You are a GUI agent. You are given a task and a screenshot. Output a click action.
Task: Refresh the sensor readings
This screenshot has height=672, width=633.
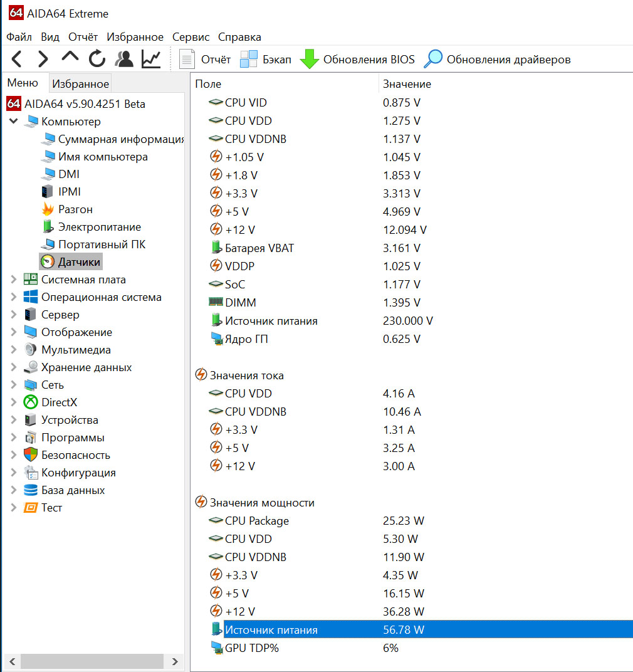click(x=97, y=59)
